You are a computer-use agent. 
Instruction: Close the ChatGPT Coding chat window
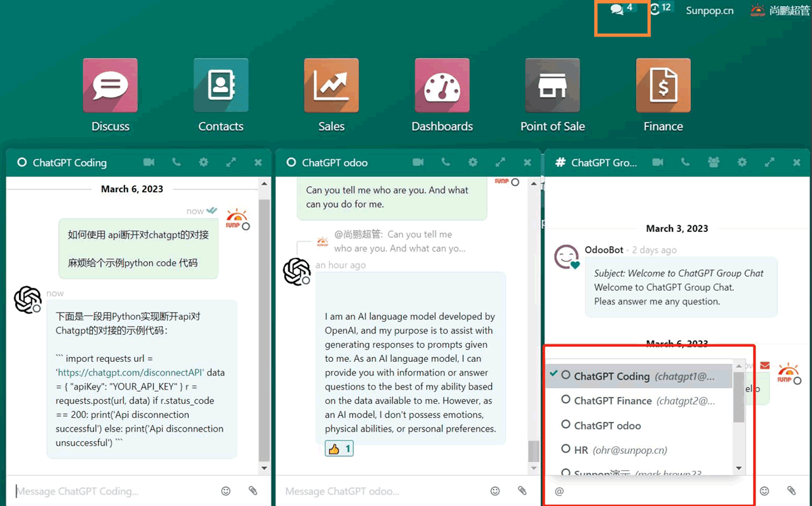tap(258, 162)
